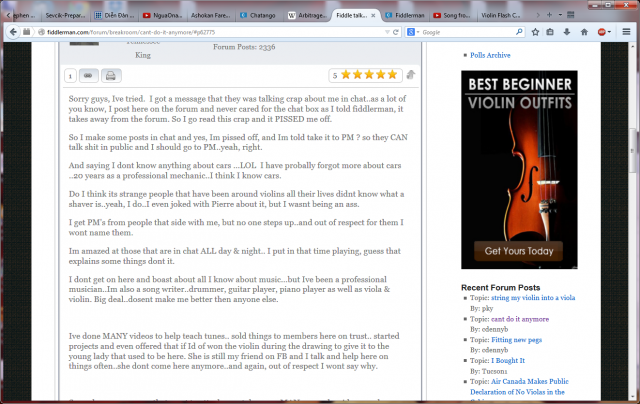
Task: Switch to the Fiddlerman tab
Action: click(405, 16)
